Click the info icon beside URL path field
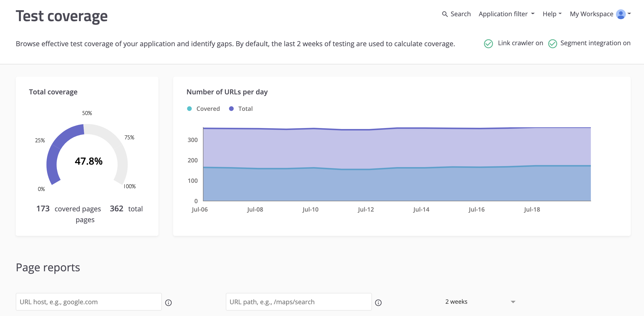This screenshot has height=316, width=644. coord(378,302)
